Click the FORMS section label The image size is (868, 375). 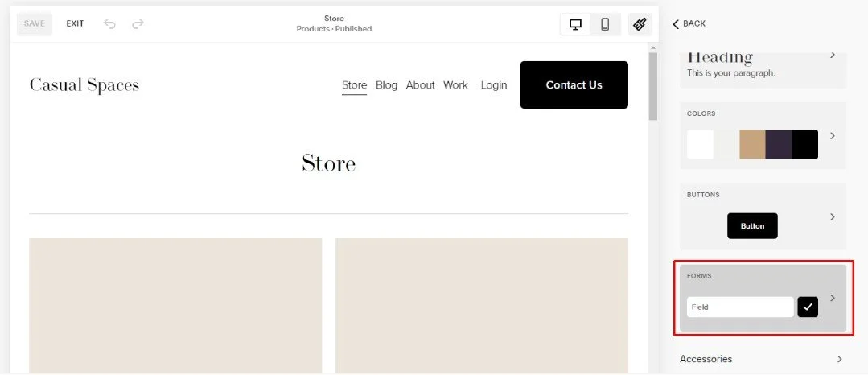pyautogui.click(x=699, y=276)
